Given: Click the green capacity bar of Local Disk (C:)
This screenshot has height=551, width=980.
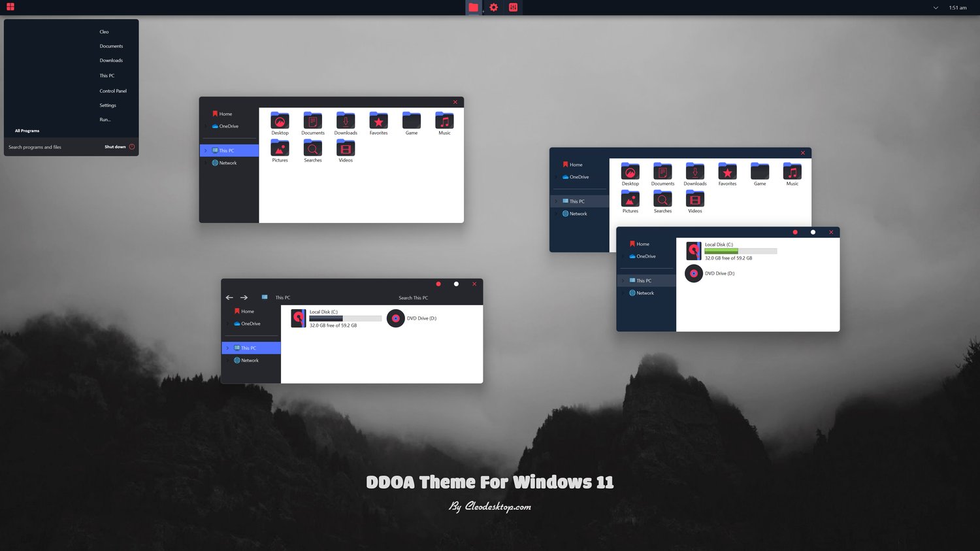Looking at the screenshot, I should 741,251.
